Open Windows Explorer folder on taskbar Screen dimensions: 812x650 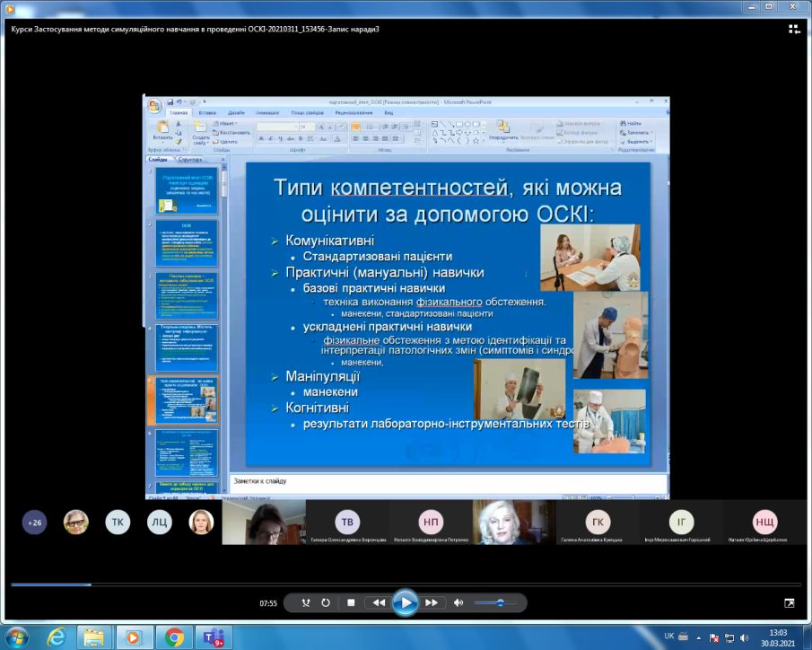pyautogui.click(x=95, y=637)
